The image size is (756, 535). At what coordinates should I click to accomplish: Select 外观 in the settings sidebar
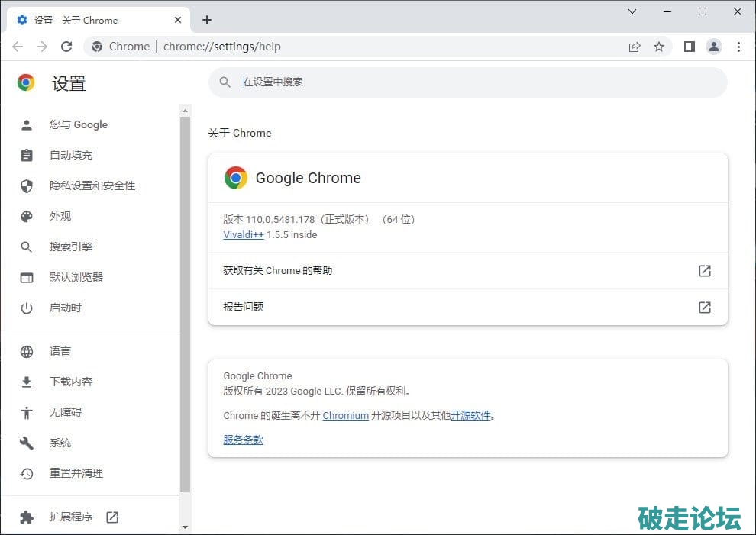pyautogui.click(x=60, y=216)
